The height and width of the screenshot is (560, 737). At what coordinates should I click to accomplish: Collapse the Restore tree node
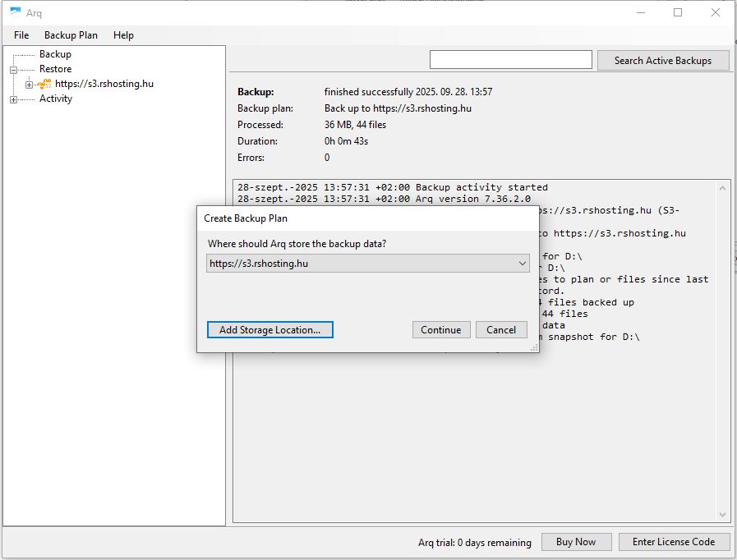[x=13, y=70]
